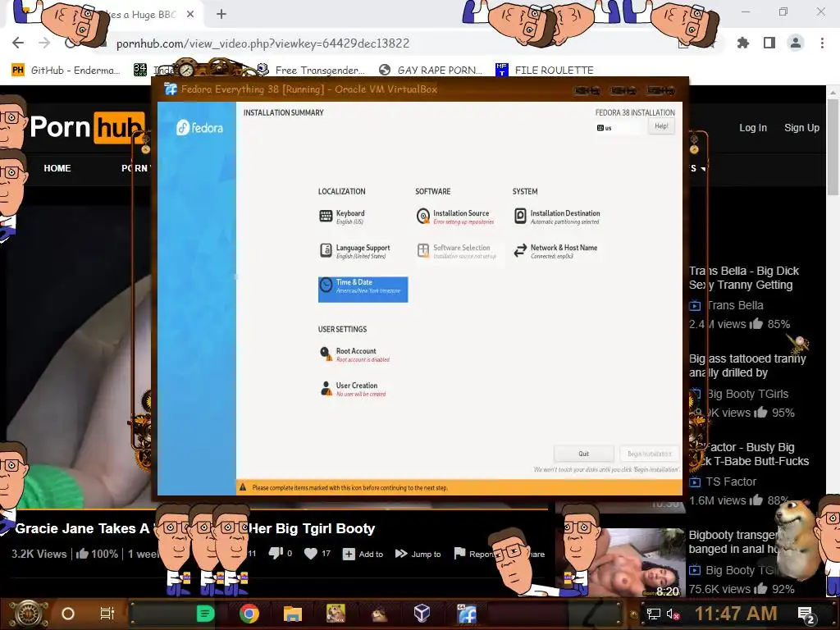Viewport: 840px width, 630px height.
Task: Click the network tray icon
Action: [653, 614]
